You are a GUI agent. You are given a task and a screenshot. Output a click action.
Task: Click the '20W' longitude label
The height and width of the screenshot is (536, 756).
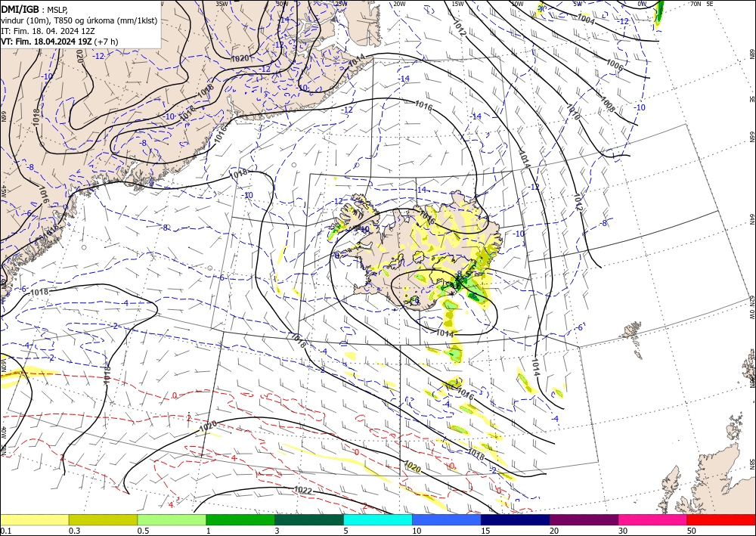tap(399, 4)
